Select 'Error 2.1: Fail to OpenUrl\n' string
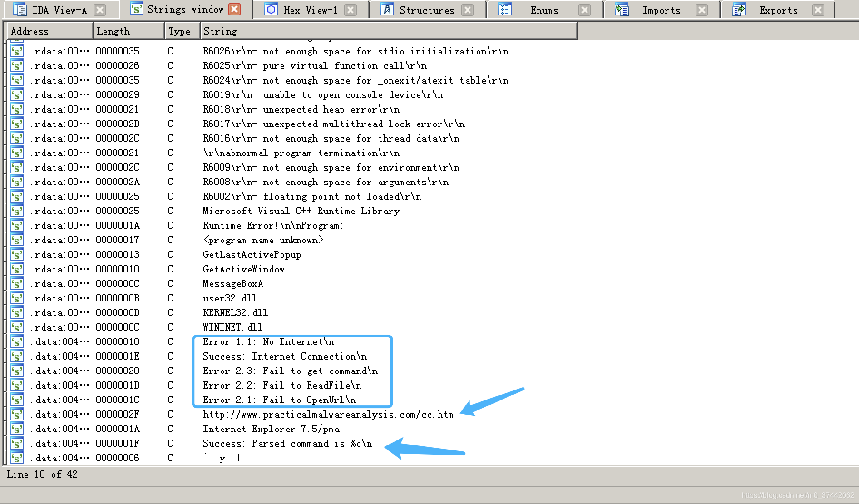859x504 pixels. (x=279, y=400)
